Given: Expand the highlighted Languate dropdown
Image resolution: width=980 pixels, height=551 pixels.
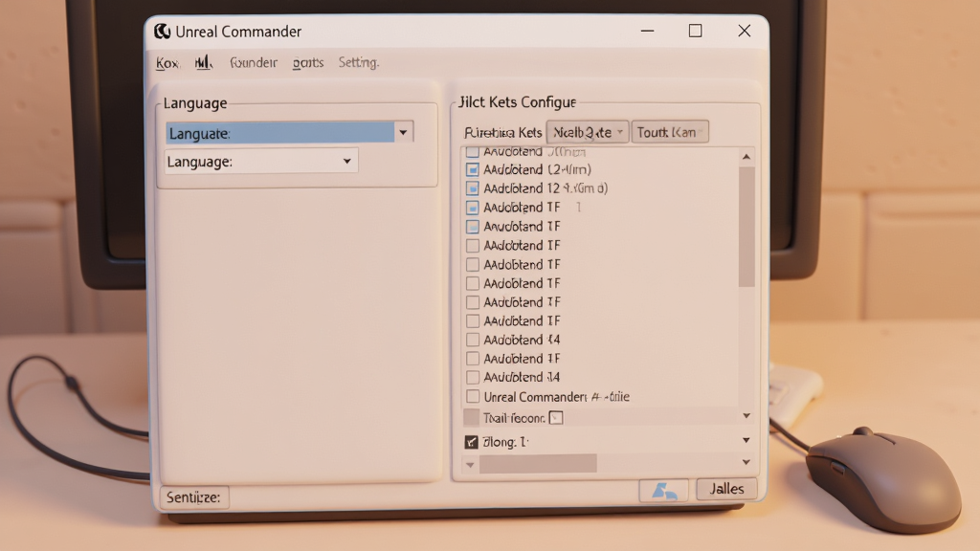Looking at the screenshot, I should (x=403, y=132).
